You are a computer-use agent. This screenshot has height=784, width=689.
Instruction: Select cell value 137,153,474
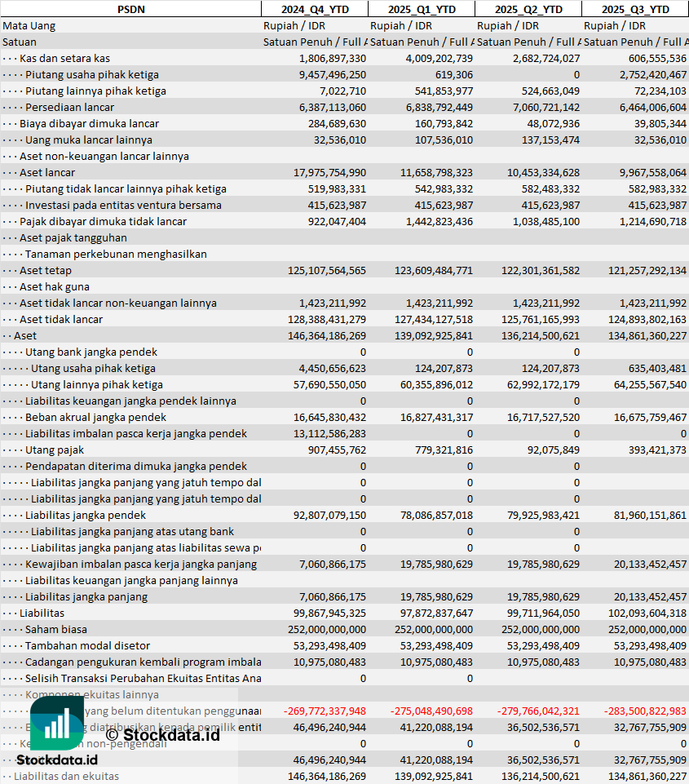(x=551, y=140)
